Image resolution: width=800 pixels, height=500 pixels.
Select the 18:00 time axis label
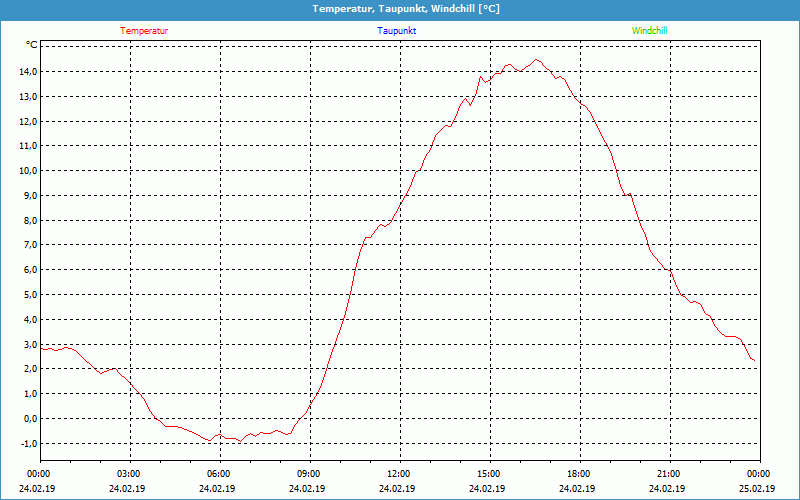pos(578,474)
